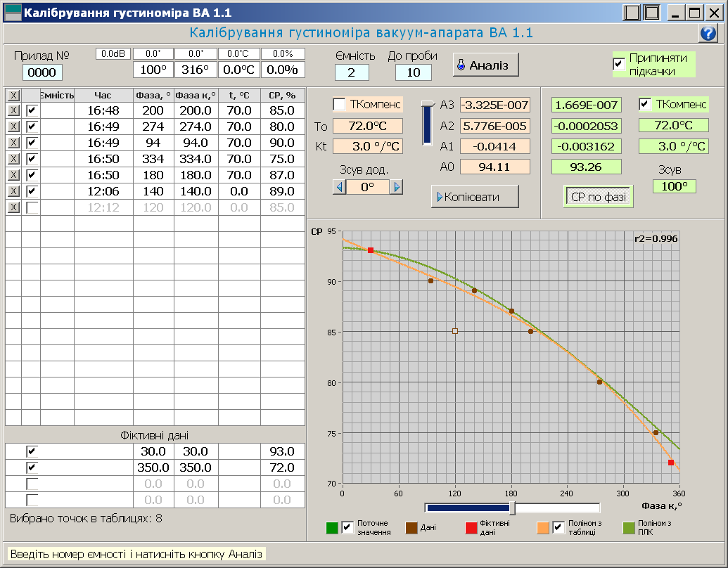
Task: Toggle the Припиняти підкачки checkbox
Action: coord(619,65)
